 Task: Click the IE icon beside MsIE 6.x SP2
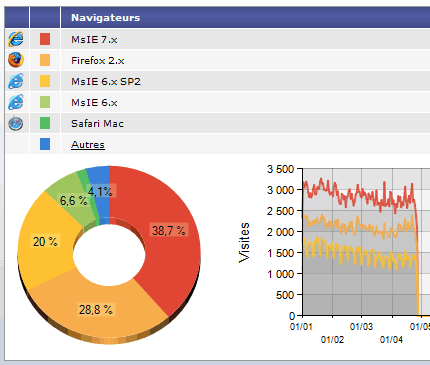coord(16,81)
